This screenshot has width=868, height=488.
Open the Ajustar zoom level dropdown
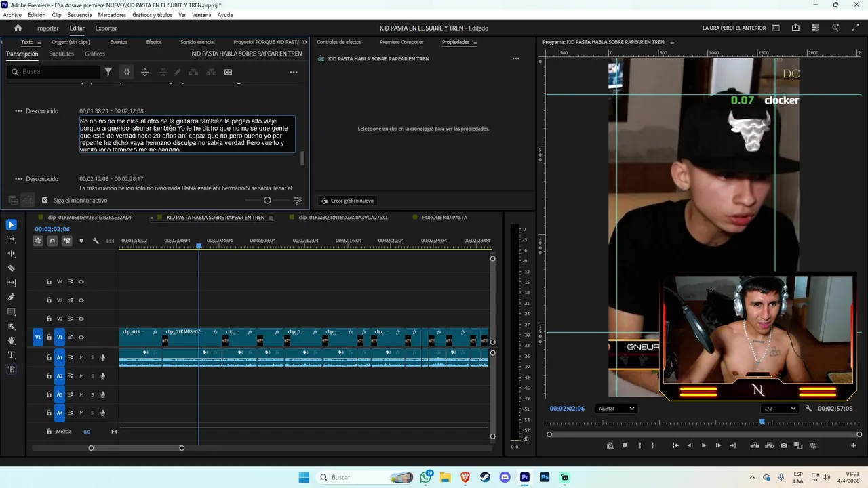[616, 409]
